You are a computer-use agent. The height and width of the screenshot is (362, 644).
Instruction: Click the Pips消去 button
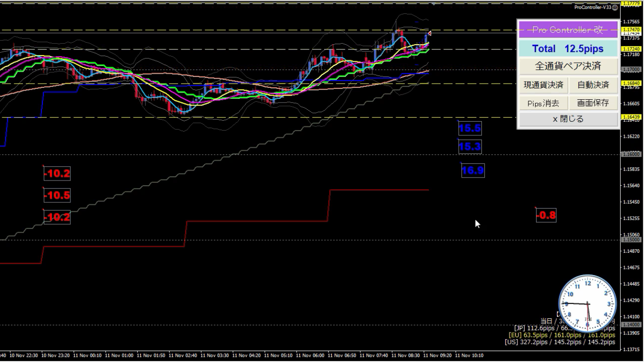543,103
